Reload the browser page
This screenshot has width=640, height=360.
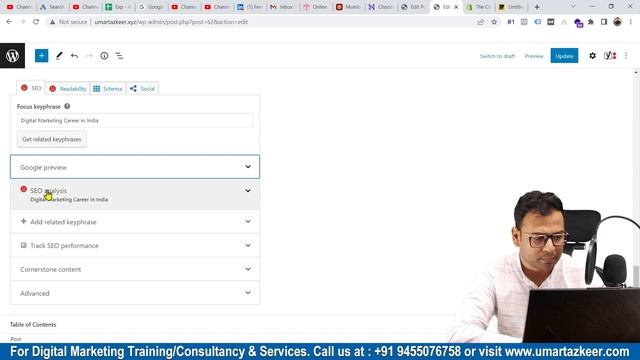pos(36,22)
